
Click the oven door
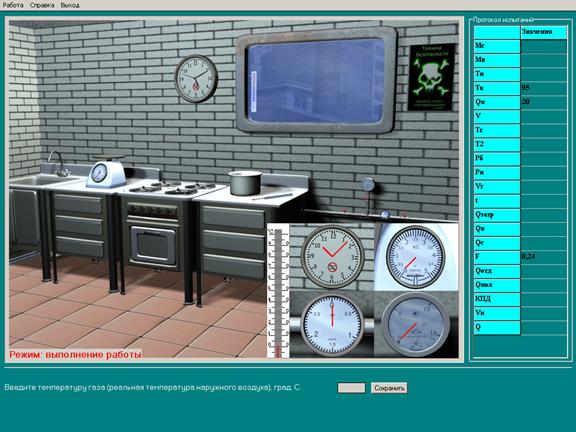coord(153,245)
